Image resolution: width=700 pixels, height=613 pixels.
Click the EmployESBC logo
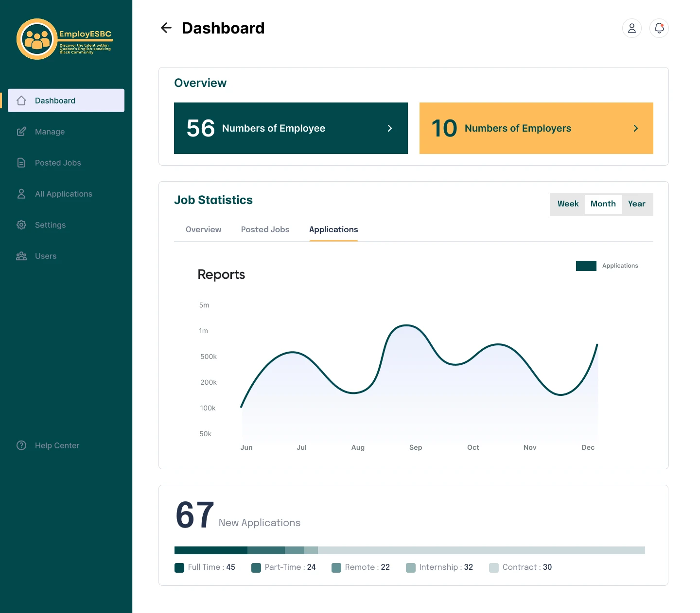64,39
